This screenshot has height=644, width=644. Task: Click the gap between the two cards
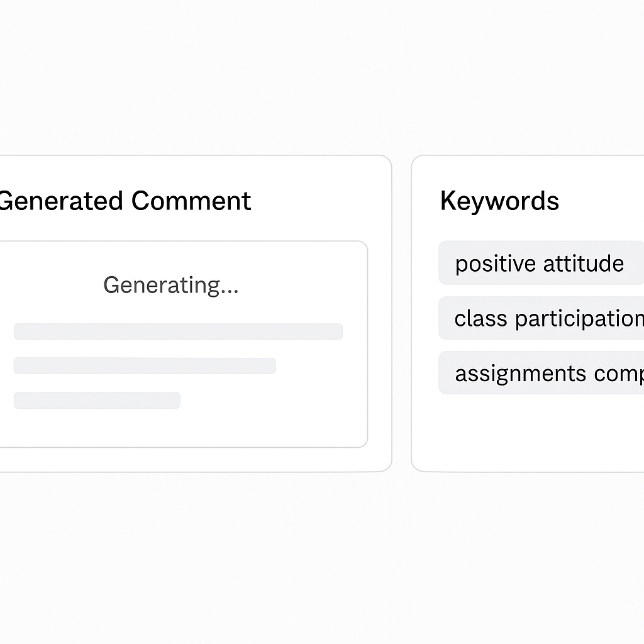tap(401, 314)
